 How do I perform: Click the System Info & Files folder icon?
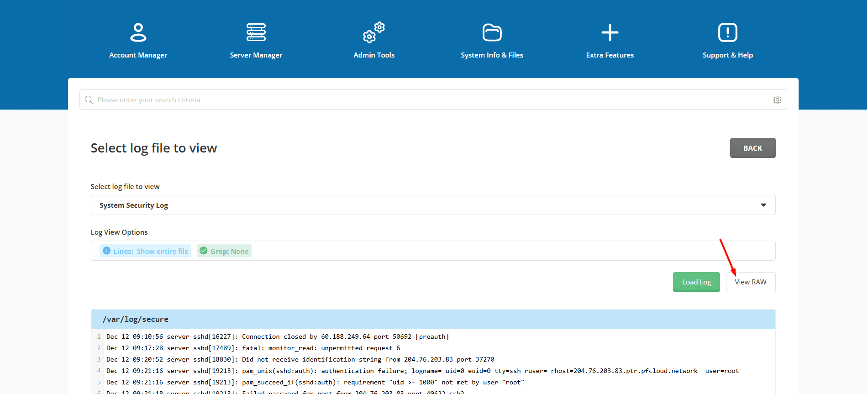pos(492,32)
